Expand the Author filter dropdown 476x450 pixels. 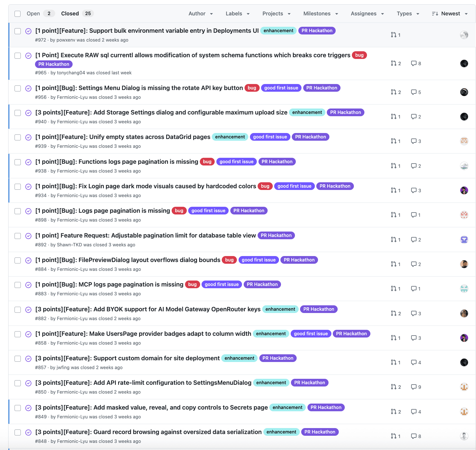[200, 14]
